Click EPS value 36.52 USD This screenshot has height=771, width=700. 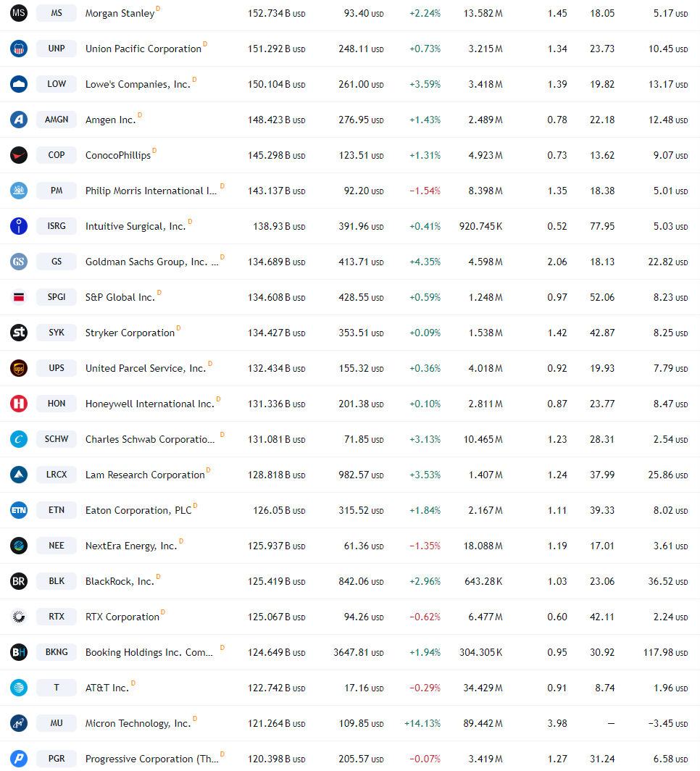tap(667, 581)
